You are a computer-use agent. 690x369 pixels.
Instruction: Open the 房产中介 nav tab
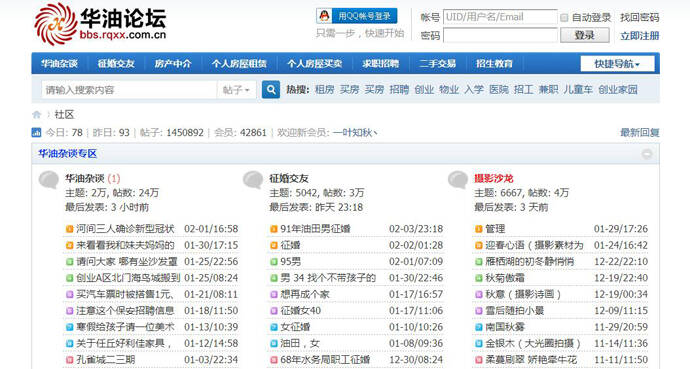pyautogui.click(x=173, y=64)
